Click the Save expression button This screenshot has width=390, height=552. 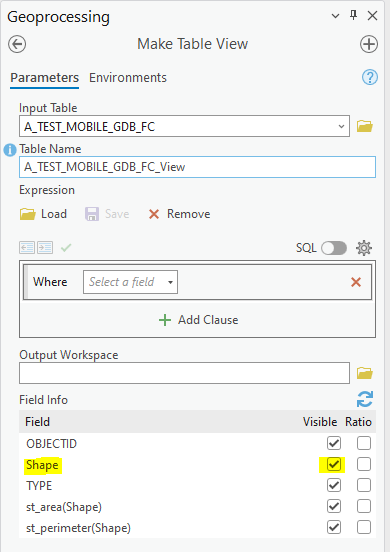(x=107, y=214)
